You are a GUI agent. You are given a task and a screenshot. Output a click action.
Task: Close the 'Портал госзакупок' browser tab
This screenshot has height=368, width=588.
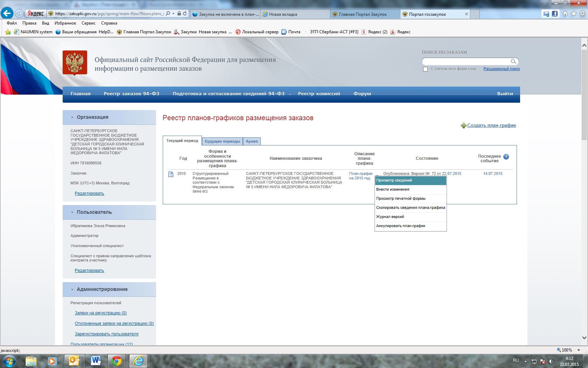coord(466,14)
